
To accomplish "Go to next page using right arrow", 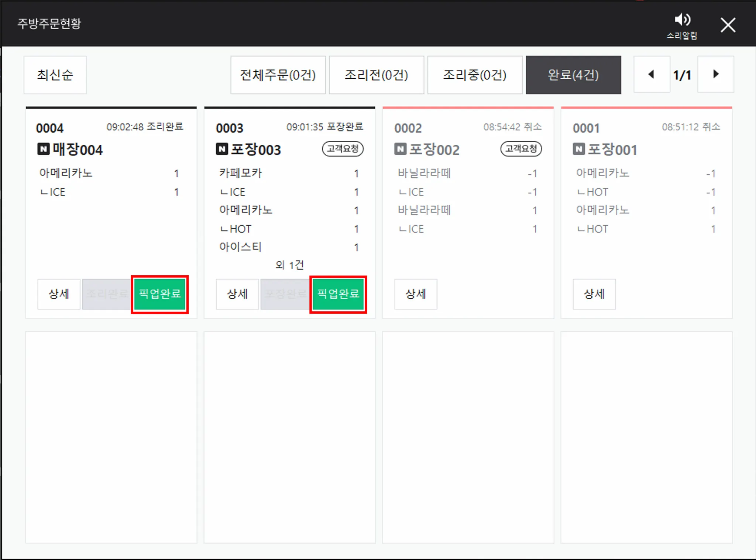I will click(x=715, y=75).
